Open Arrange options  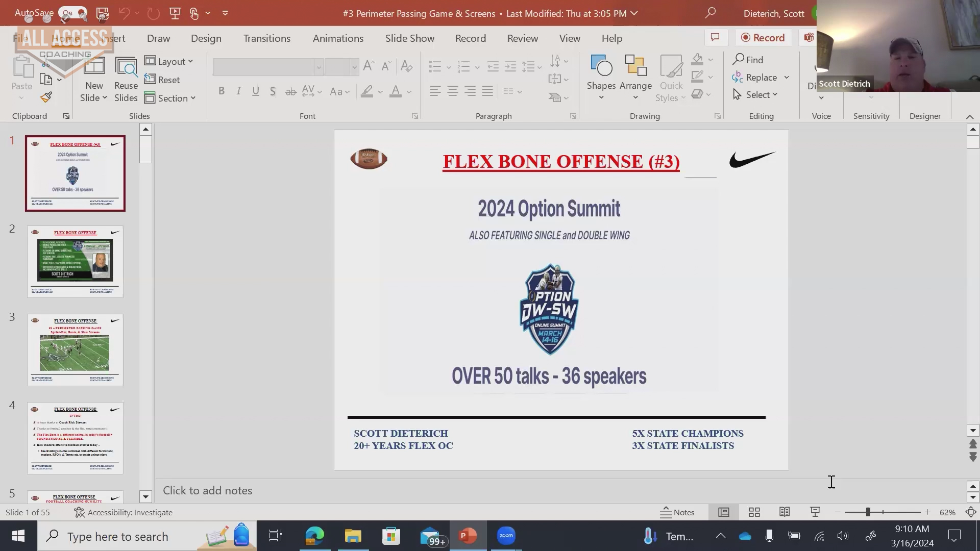635,78
